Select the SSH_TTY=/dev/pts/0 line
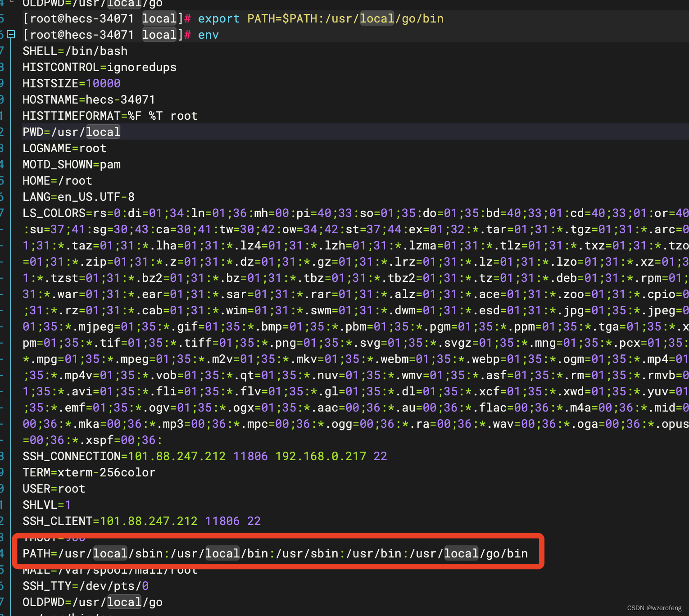The width and height of the screenshot is (689, 616). (86, 586)
